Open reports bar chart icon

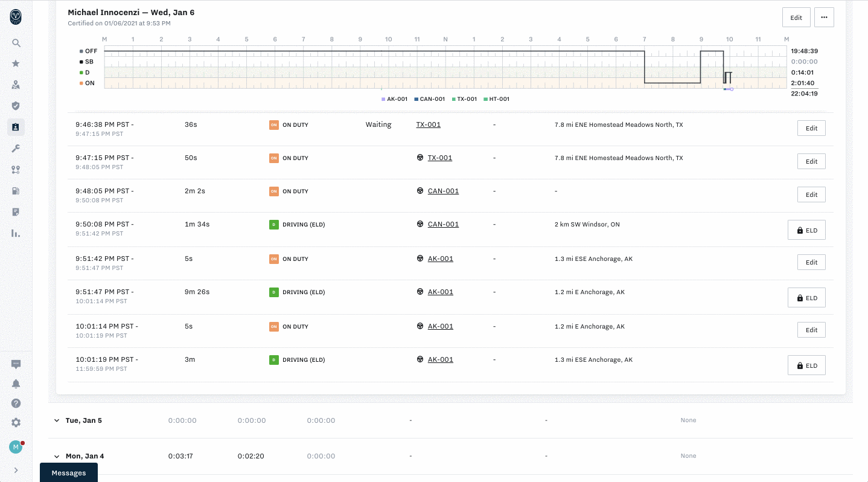click(x=16, y=233)
